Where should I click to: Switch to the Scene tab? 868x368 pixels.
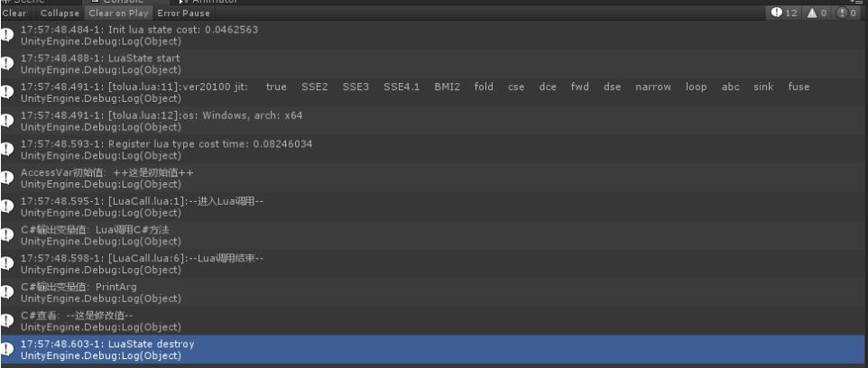coord(28,2)
